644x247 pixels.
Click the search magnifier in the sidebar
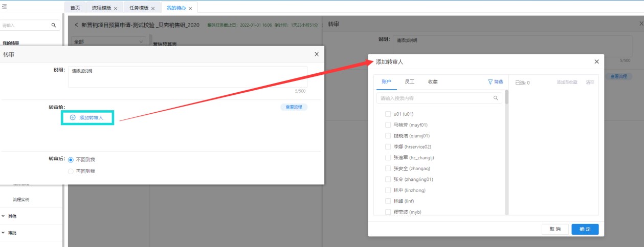53,25
